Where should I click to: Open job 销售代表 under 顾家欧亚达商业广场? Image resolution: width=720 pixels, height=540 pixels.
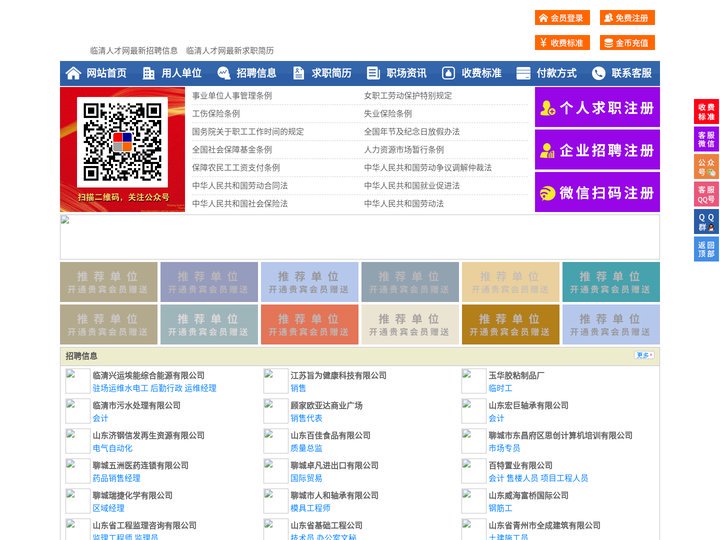coord(306,418)
